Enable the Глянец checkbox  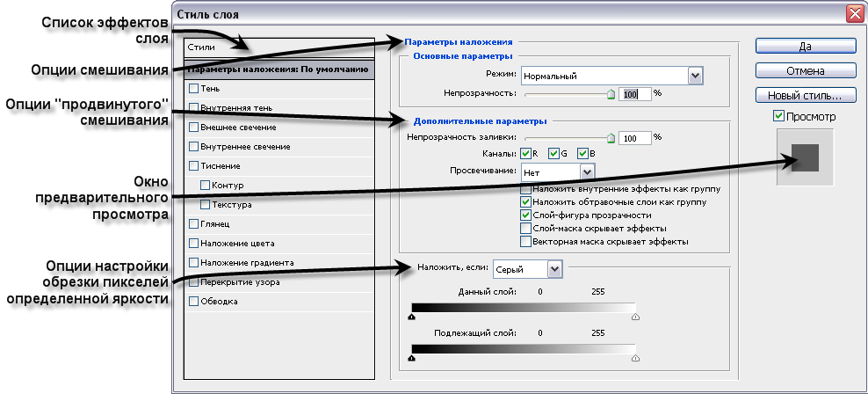[x=193, y=224]
